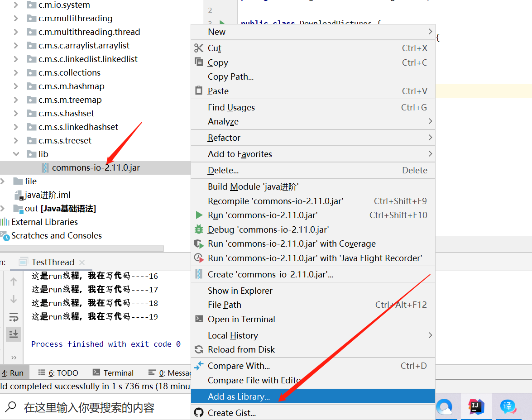Open the 4: Run tool window tab
Viewport: 532px width, 420px height.
click(13, 373)
